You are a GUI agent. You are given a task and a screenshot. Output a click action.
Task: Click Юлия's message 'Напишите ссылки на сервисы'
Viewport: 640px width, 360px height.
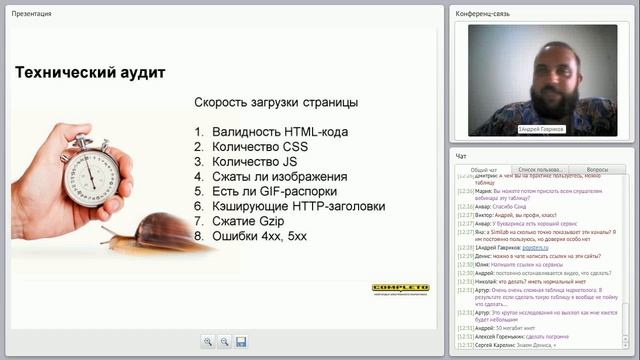click(510, 265)
